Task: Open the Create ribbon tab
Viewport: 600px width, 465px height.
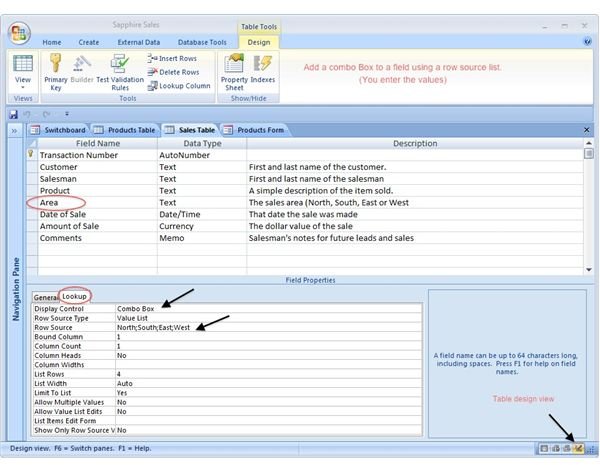Action: tap(88, 42)
